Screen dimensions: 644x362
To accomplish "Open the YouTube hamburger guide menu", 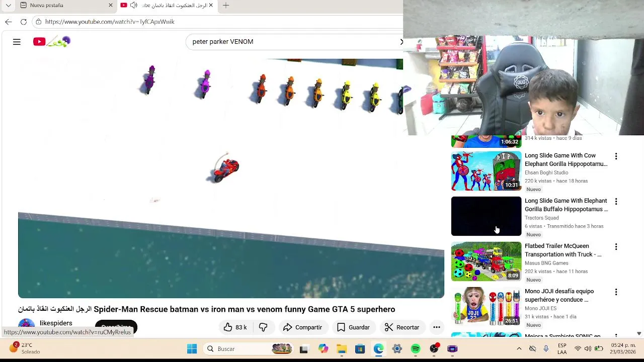I will click(17, 42).
